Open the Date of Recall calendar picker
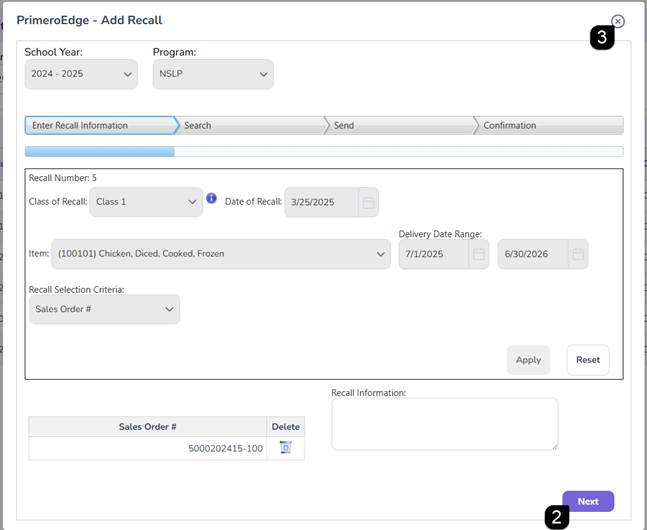This screenshot has height=530, width=647. [368, 202]
